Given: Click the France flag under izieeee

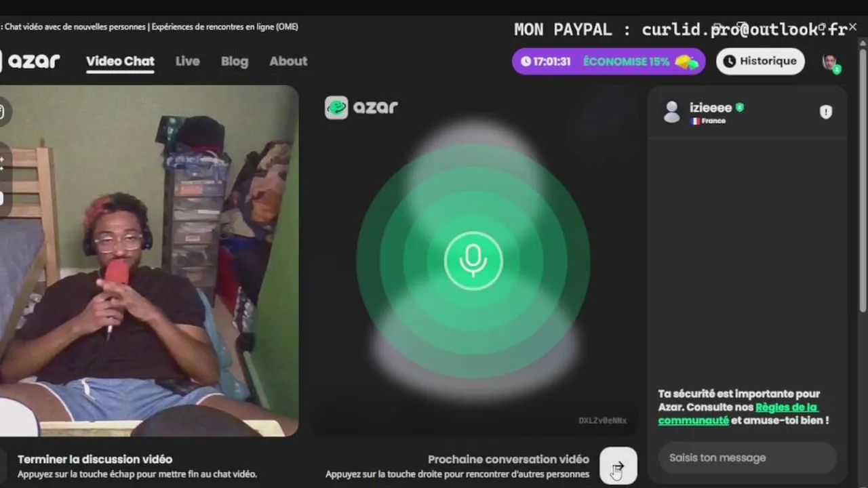Looking at the screenshot, I should 695,121.
